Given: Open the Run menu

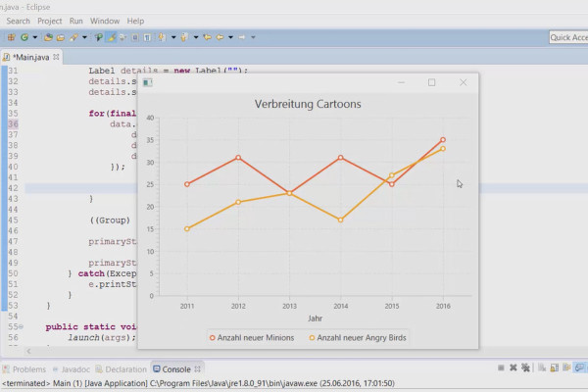Looking at the screenshot, I should click(x=76, y=21).
